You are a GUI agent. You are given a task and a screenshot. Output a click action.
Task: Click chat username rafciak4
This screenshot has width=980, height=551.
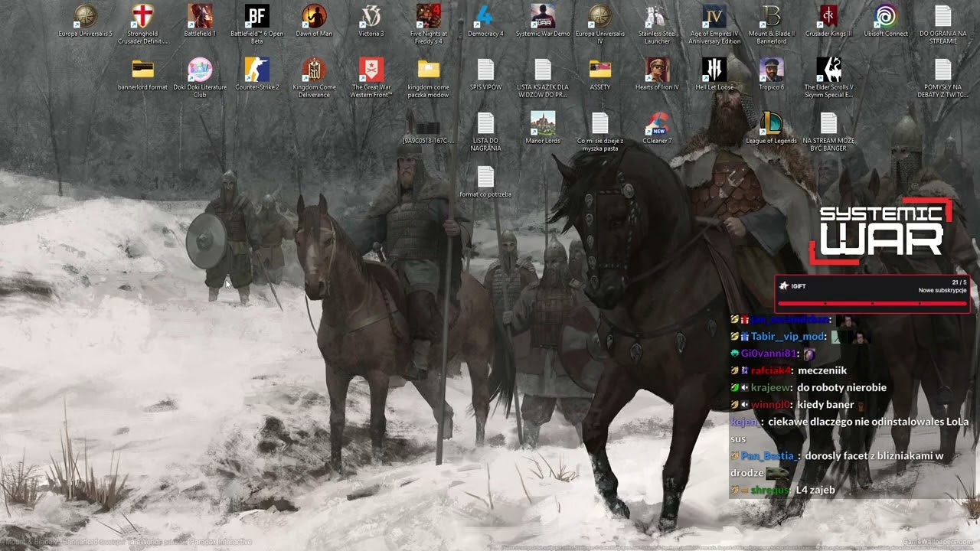pyautogui.click(x=770, y=370)
